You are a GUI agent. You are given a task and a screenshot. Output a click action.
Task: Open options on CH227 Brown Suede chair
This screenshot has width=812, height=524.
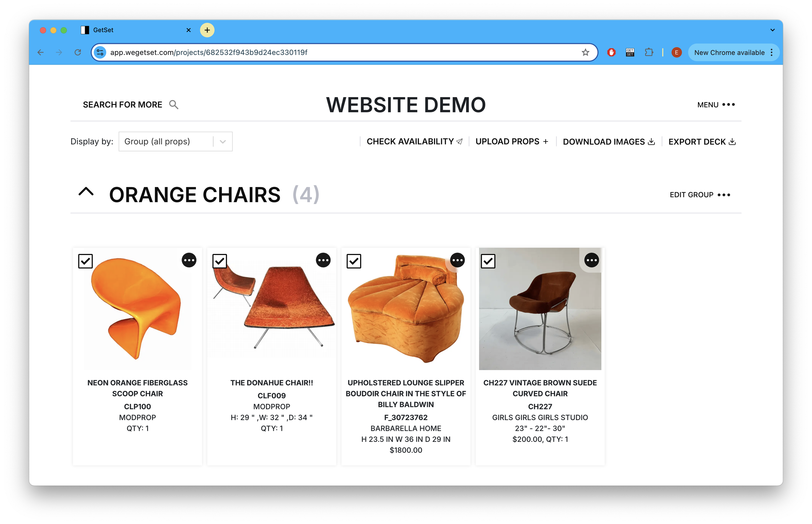(x=591, y=260)
